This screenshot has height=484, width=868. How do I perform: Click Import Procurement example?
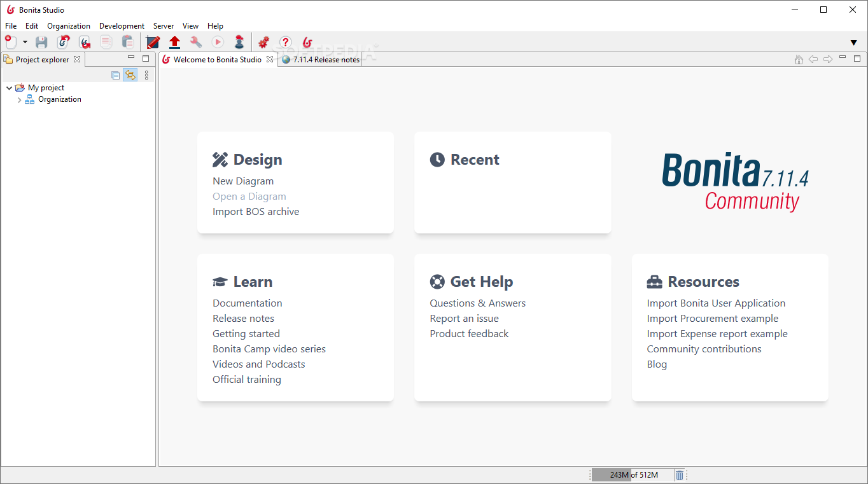pos(713,319)
